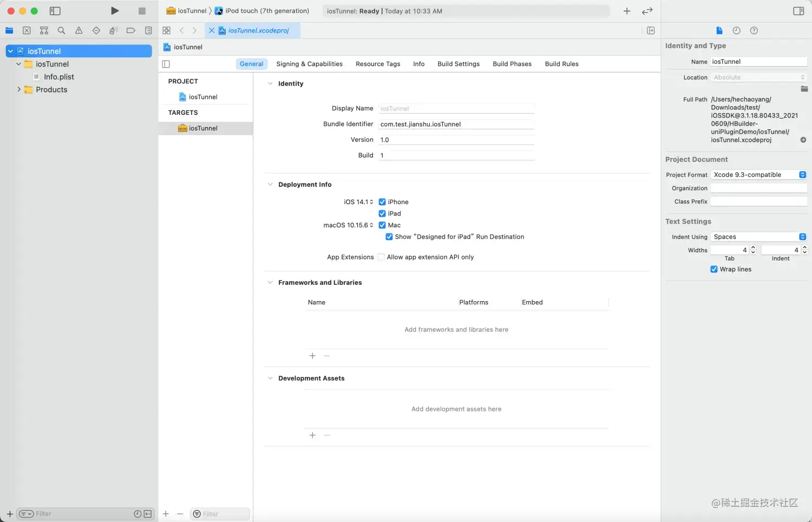Enable the iPhone deployment checkbox
The image size is (812, 522).
[382, 202]
